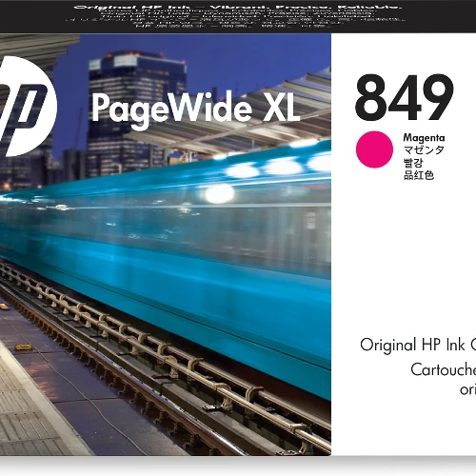
Task: Click the large '849' cartridge number
Action: click(405, 97)
